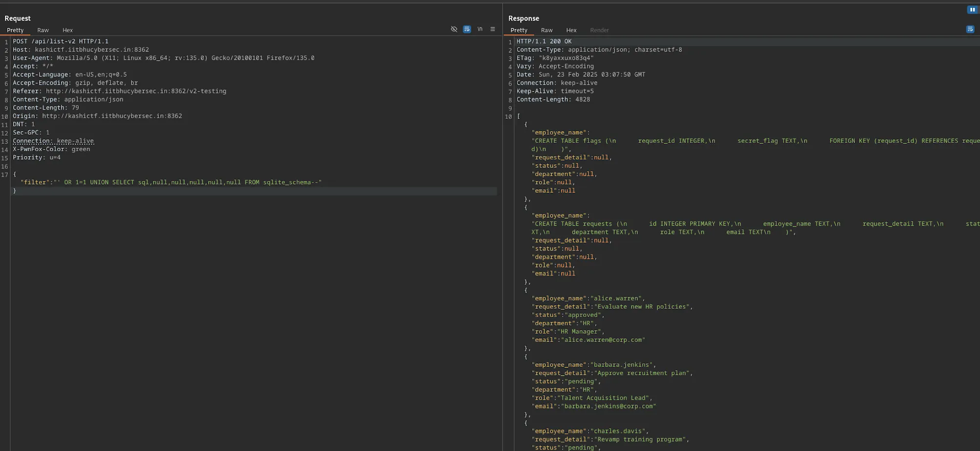Click "charles.davis" employee name value
This screenshot has width=980, height=451.
click(618, 431)
